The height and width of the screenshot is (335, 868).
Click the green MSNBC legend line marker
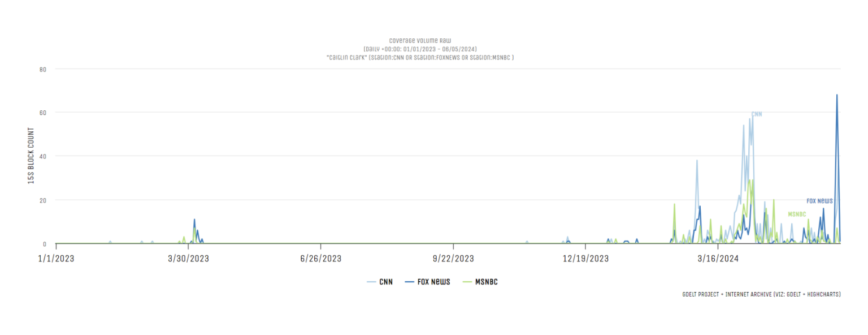(x=467, y=282)
